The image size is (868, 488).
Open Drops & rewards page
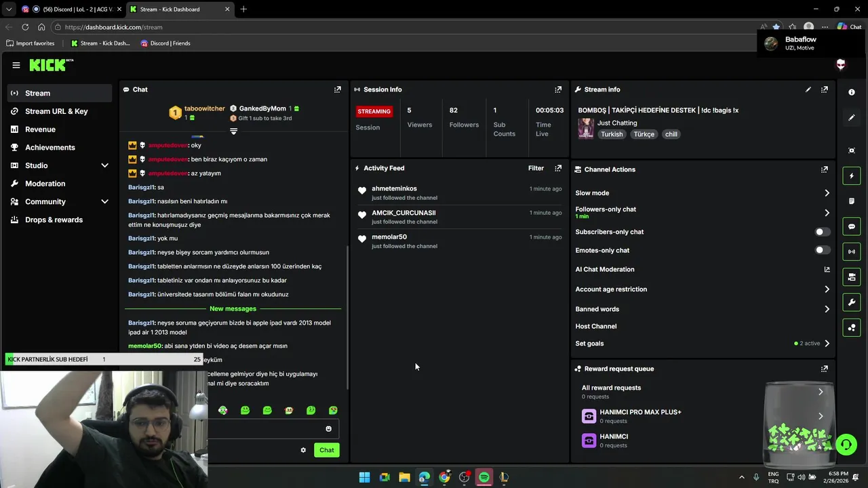[x=60, y=220]
